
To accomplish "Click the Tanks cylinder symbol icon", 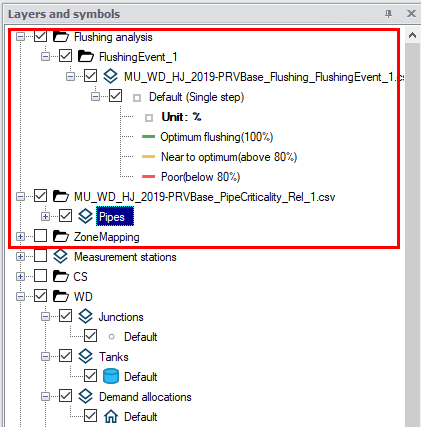I will tap(111, 376).
